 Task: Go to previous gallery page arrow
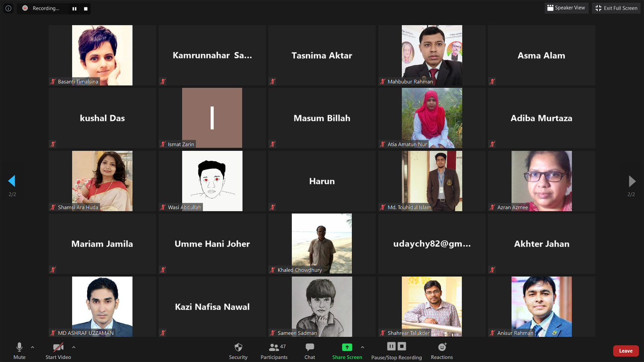pos(12,181)
